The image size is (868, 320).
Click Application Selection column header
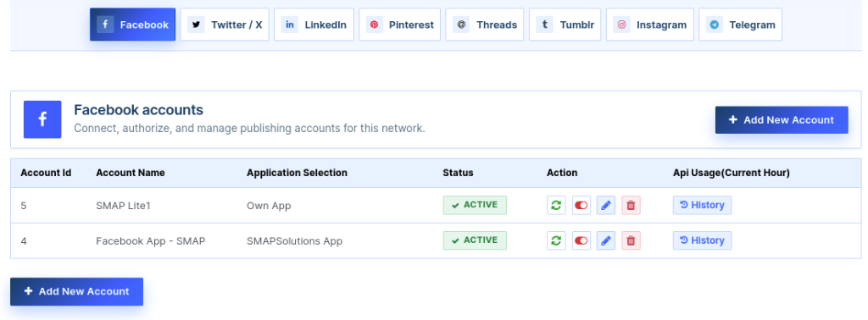(297, 173)
